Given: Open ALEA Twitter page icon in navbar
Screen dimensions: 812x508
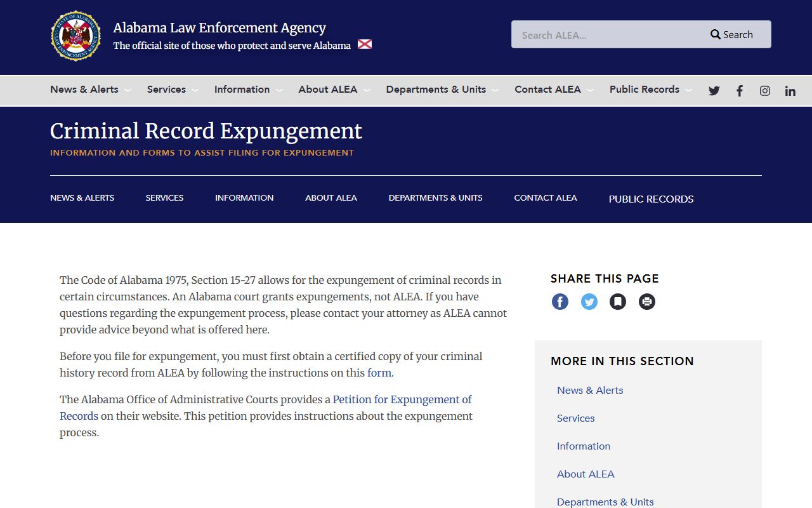Looking at the screenshot, I should (x=714, y=91).
